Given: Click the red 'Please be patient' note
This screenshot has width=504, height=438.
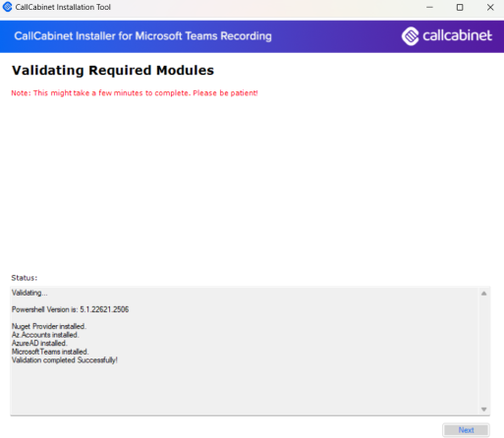Looking at the screenshot, I should [135, 93].
